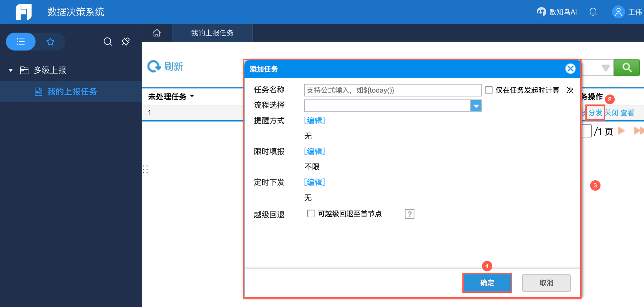Open the notification bell
The image size is (644, 307).
pyautogui.click(x=593, y=12)
